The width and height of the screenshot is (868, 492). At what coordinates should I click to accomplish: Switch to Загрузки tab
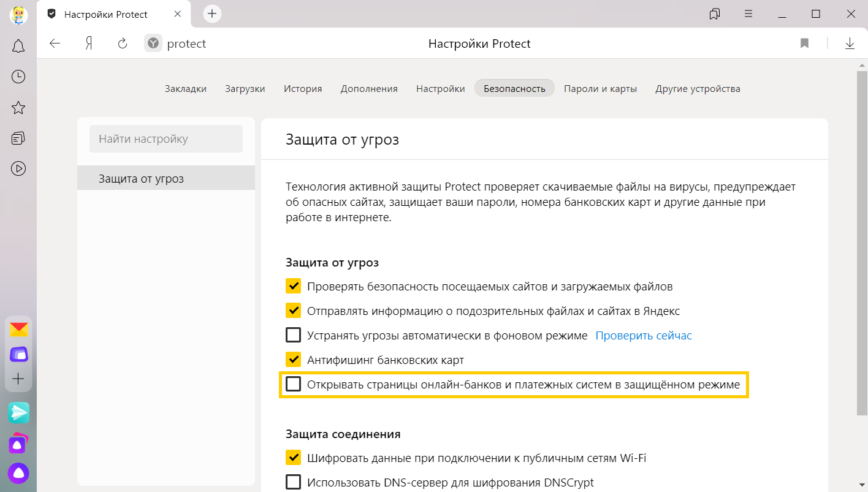[x=245, y=88]
